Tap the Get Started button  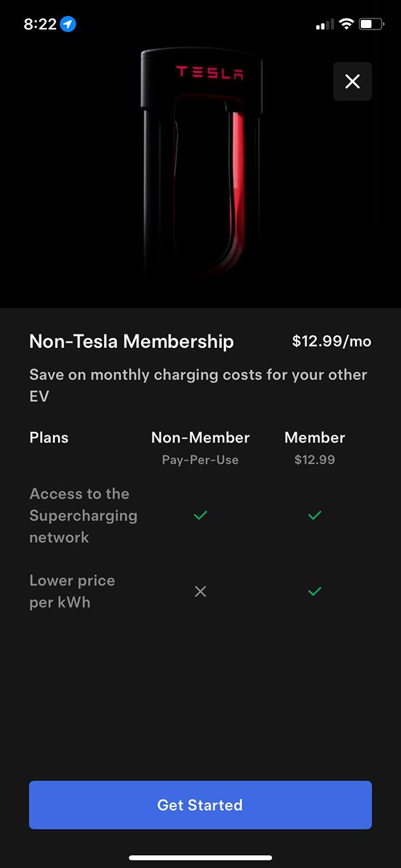[200, 805]
